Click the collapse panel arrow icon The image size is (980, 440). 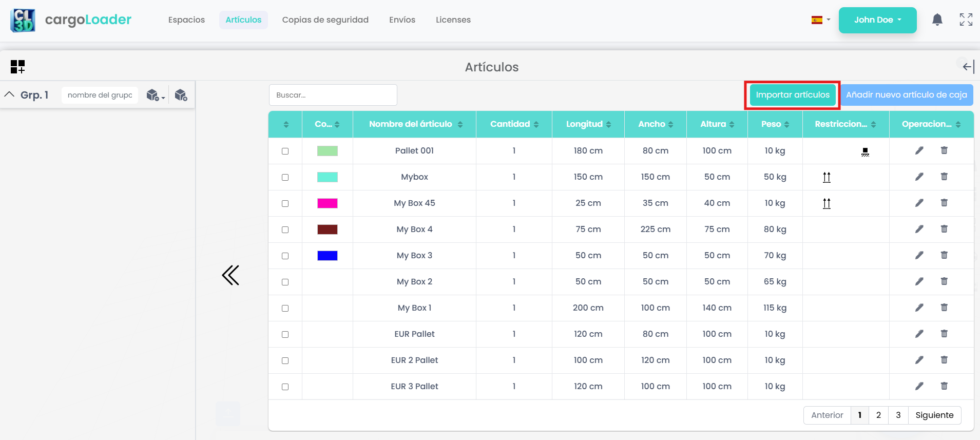point(968,67)
